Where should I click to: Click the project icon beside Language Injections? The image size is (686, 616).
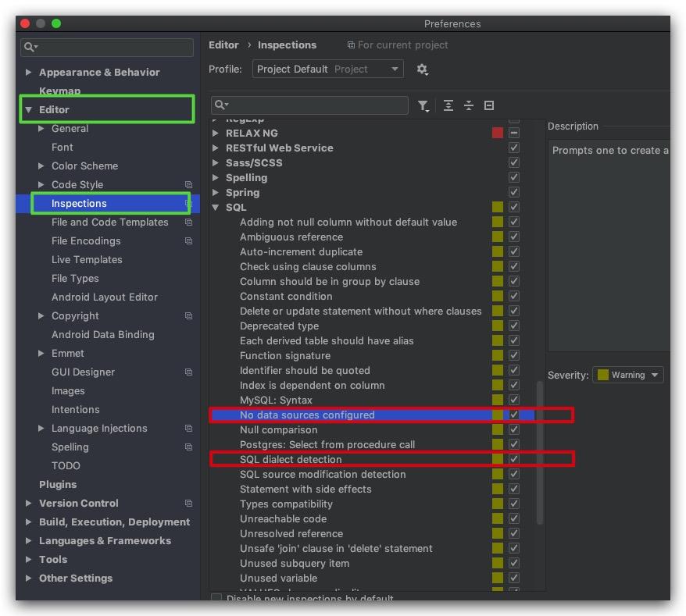188,429
